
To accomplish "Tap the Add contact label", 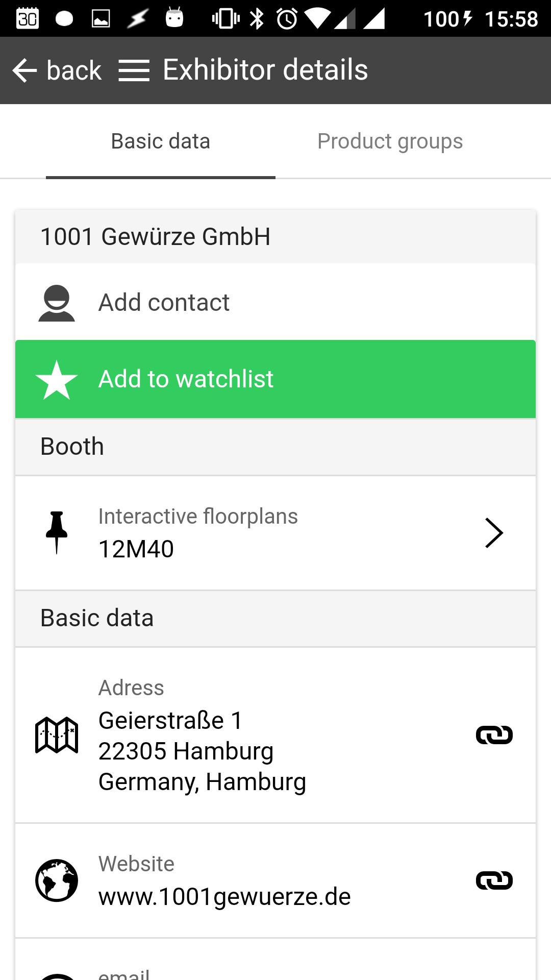I will point(164,303).
